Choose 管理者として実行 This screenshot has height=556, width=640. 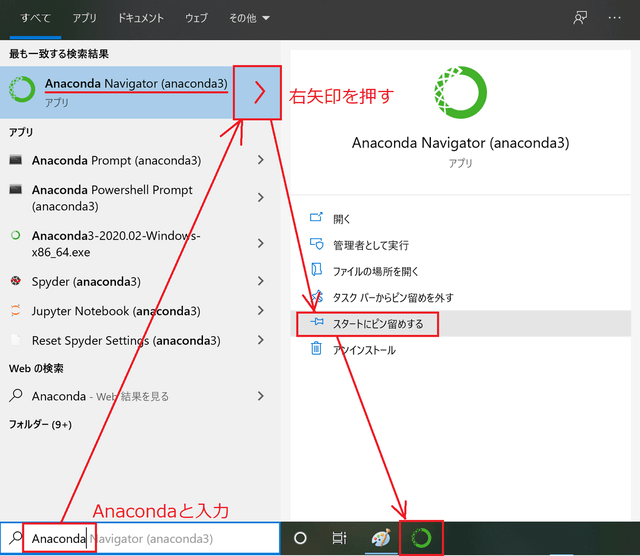[371, 245]
